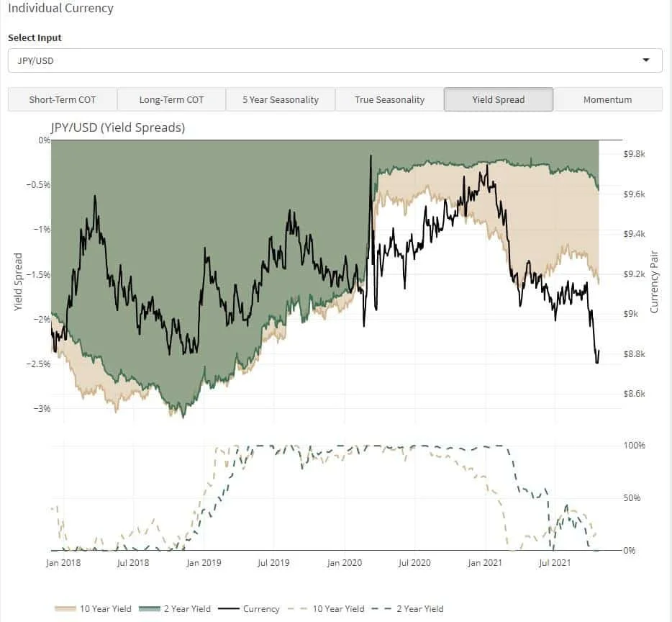Open the JPY/USD currency select dropdown

(335, 60)
